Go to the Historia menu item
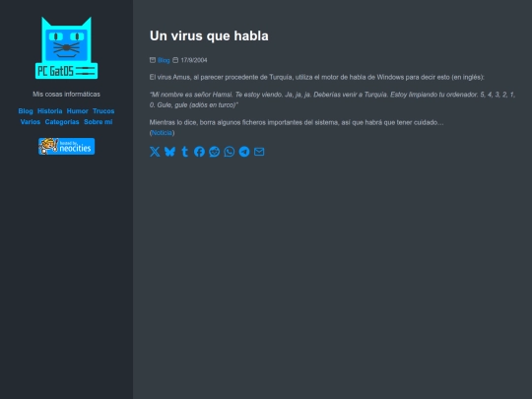Screen dimensions: 532x399 pyautogui.click(x=50, y=111)
